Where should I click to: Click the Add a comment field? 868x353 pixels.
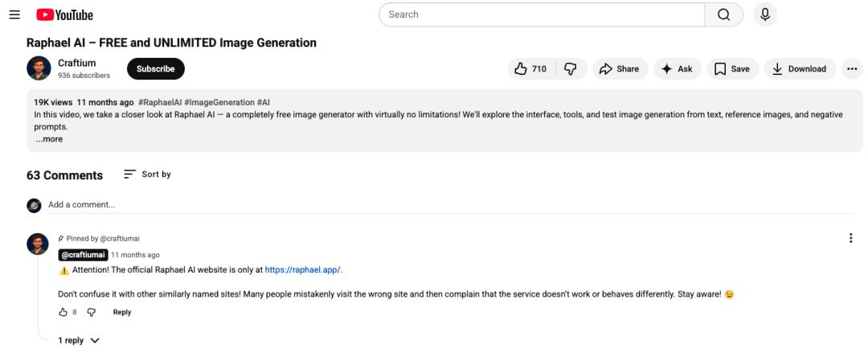point(241,205)
